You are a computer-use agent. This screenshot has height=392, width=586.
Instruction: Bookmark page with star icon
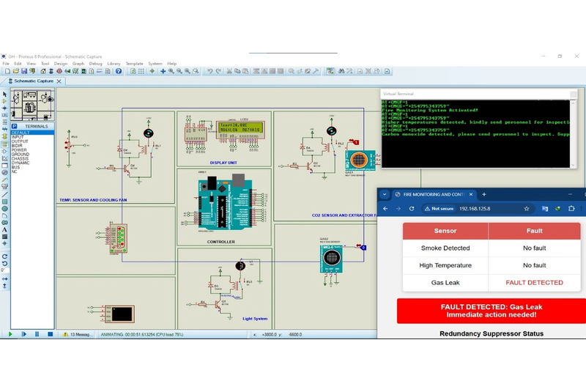[527, 209]
